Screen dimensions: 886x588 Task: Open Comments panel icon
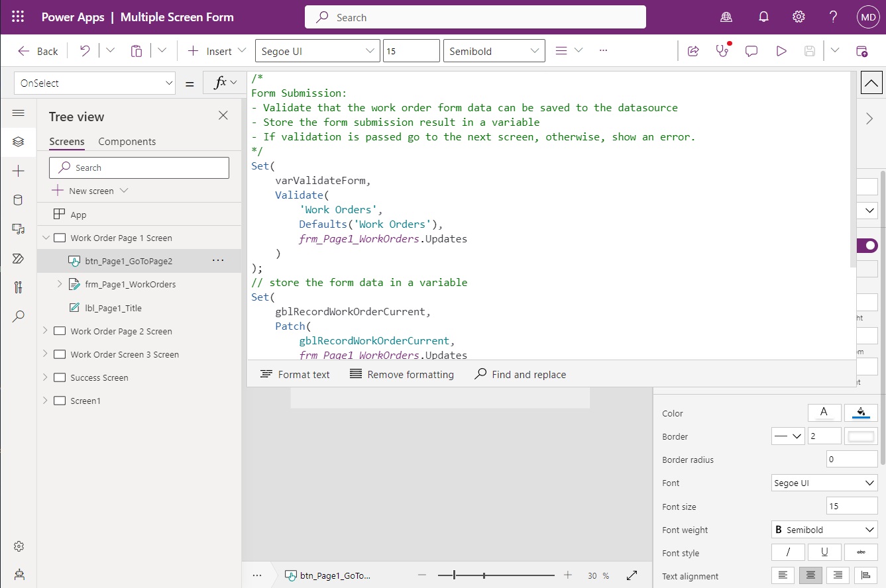click(751, 51)
